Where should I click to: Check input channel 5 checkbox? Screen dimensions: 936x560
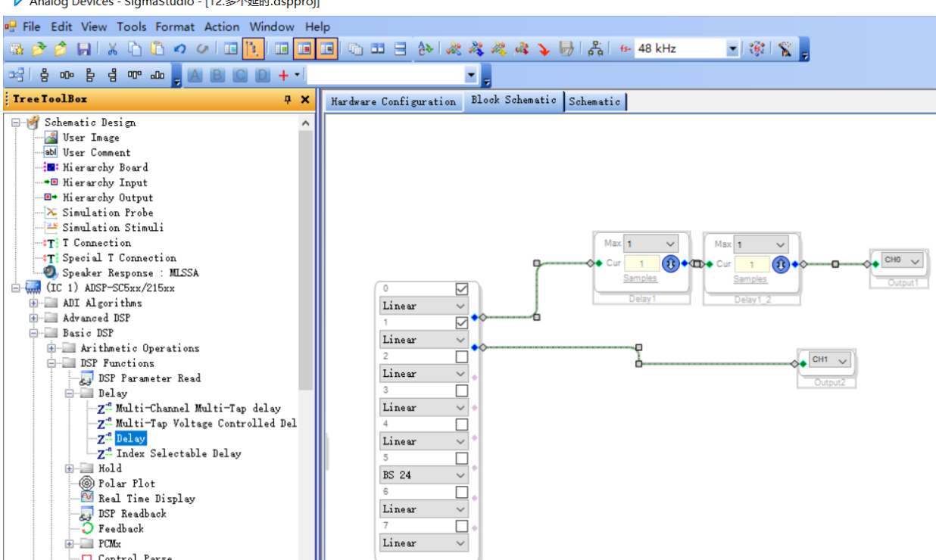462,459
